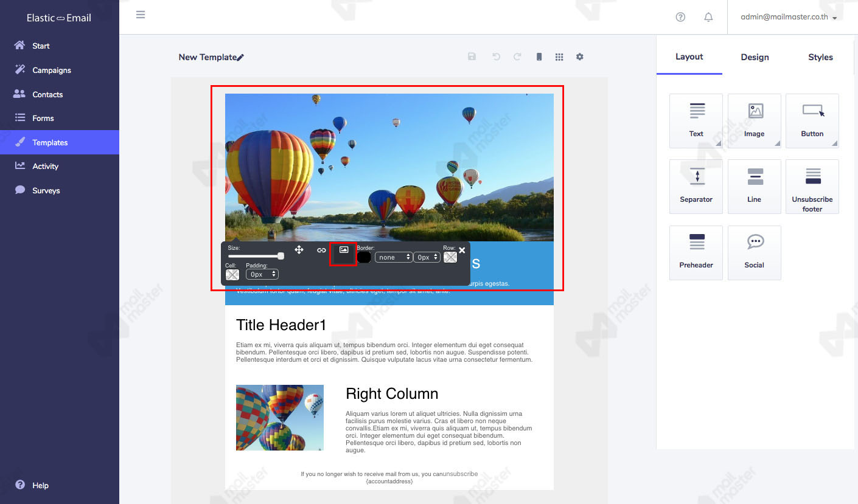Select the hot air balloons header image

pos(389,167)
